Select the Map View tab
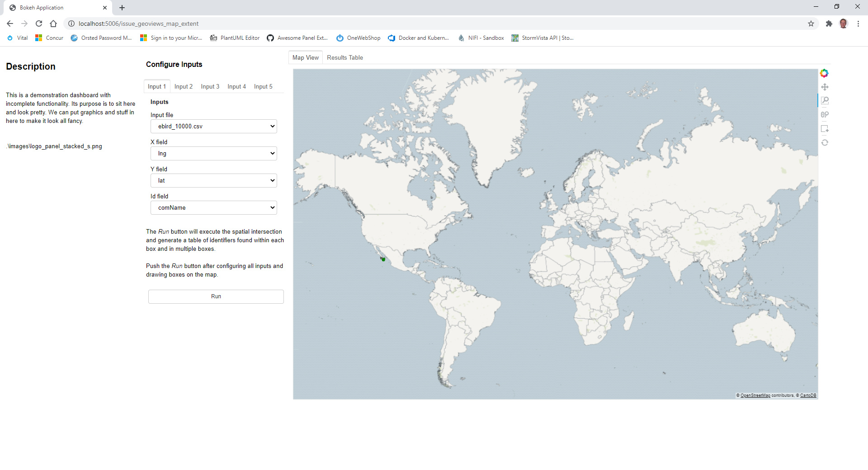Image resolution: width=868 pixels, height=470 pixels. (x=306, y=57)
